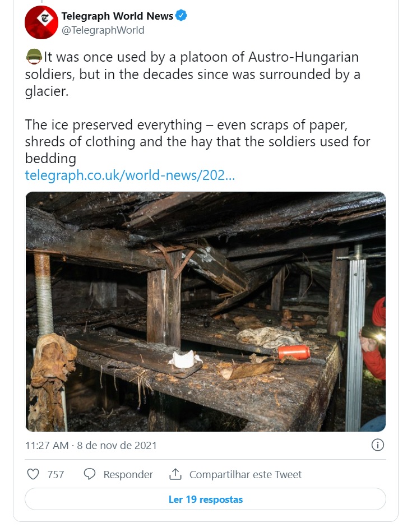Image resolution: width=412 pixels, height=532 pixels.
Task: Open the @TelegraphWorld handle link
Action: pos(103,30)
